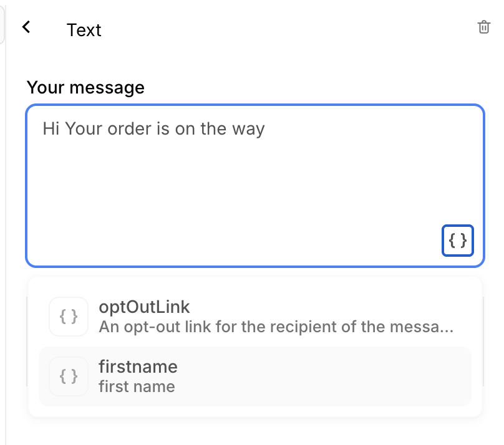Viewport: 504px width, 445px height.
Task: Click the optOutLink curly braces icon
Action: 69,317
